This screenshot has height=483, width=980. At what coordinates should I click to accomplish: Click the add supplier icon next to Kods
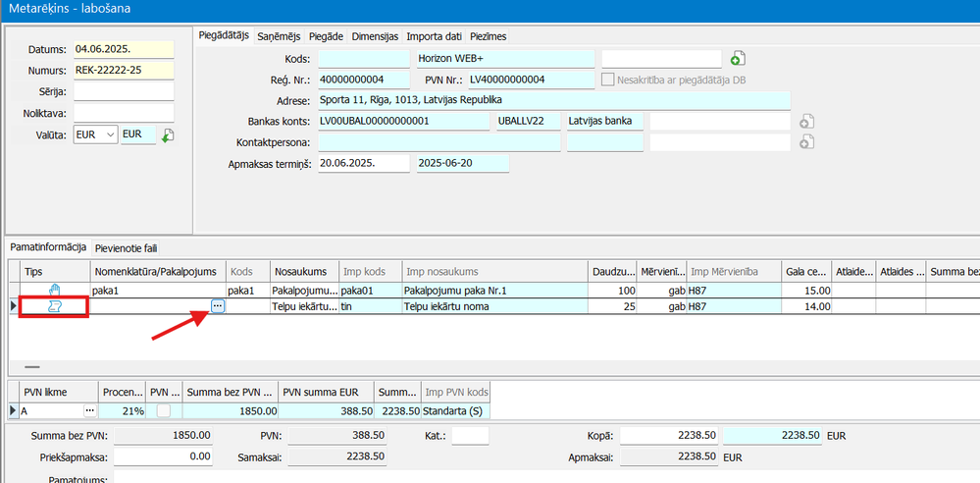click(738, 59)
